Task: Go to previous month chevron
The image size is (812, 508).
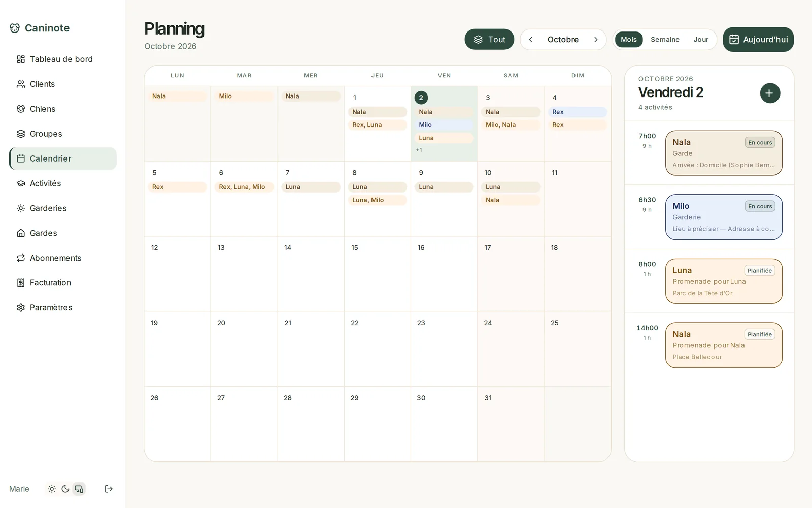Action: point(531,40)
